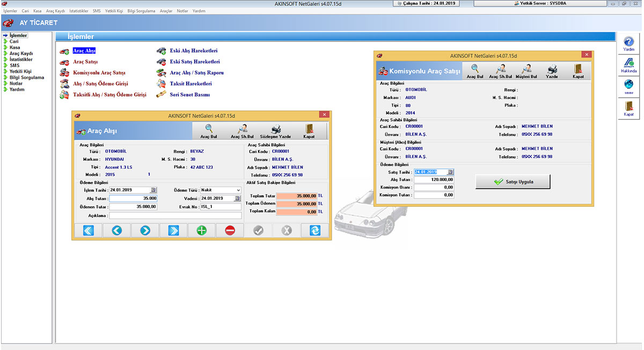Viewport: 644px width, 350px height.
Task: Go to the first record navigation arrow
Action: pyautogui.click(x=88, y=230)
